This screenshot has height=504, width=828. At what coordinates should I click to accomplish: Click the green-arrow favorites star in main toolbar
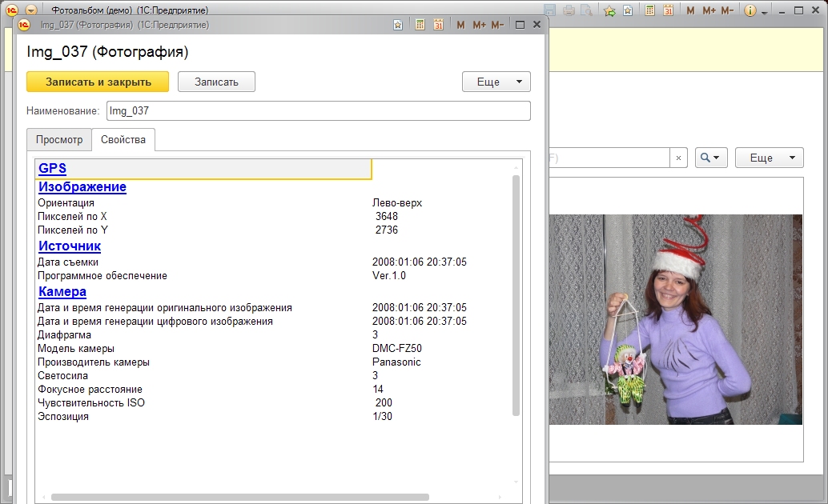[609, 10]
